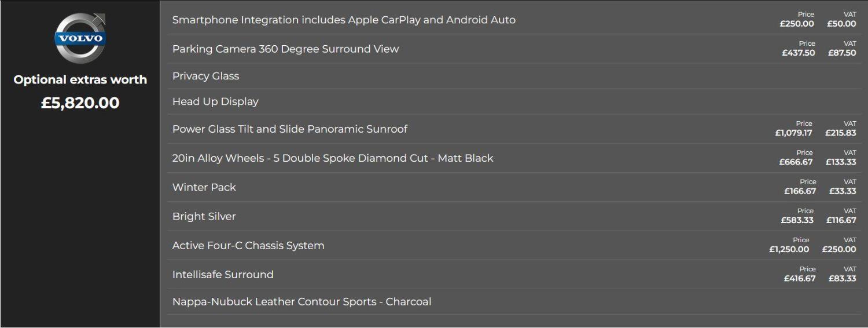The height and width of the screenshot is (328, 868).
Task: Click the Volvo logo icon
Action: [x=80, y=38]
